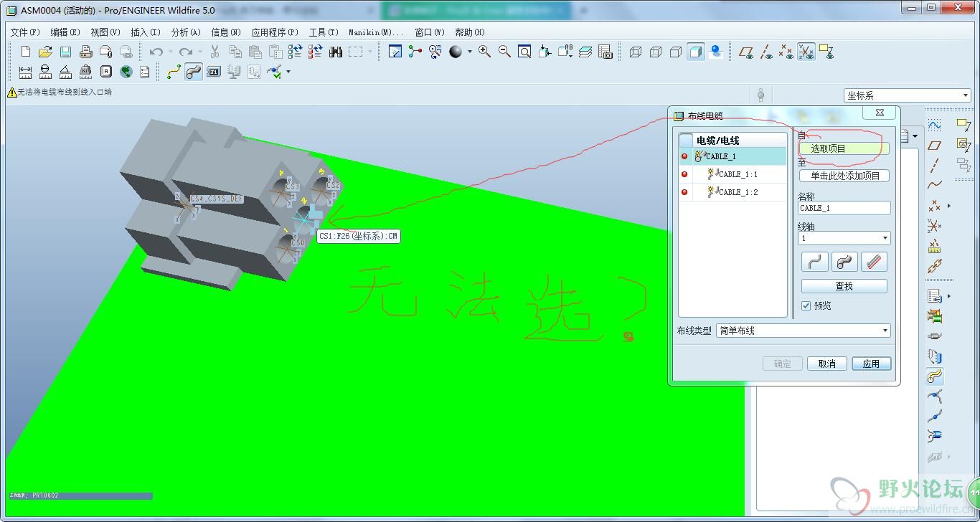Toggle annotation element display
The image size is (980, 522).
point(826,52)
